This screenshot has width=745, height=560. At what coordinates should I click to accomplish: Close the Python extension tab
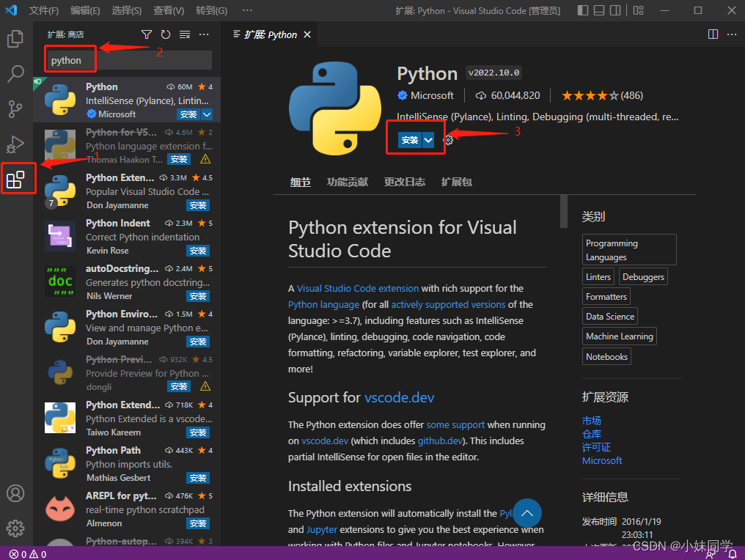tap(307, 34)
